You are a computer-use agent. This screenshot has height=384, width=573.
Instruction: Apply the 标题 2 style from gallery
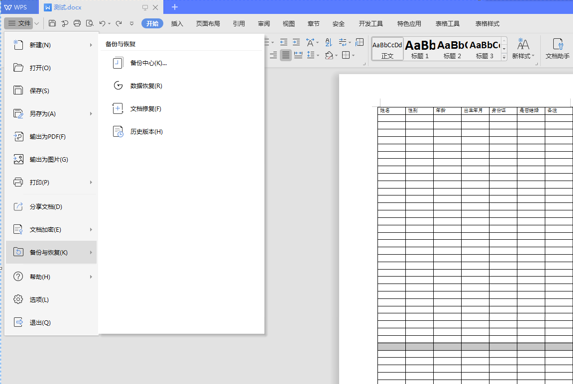click(x=452, y=49)
